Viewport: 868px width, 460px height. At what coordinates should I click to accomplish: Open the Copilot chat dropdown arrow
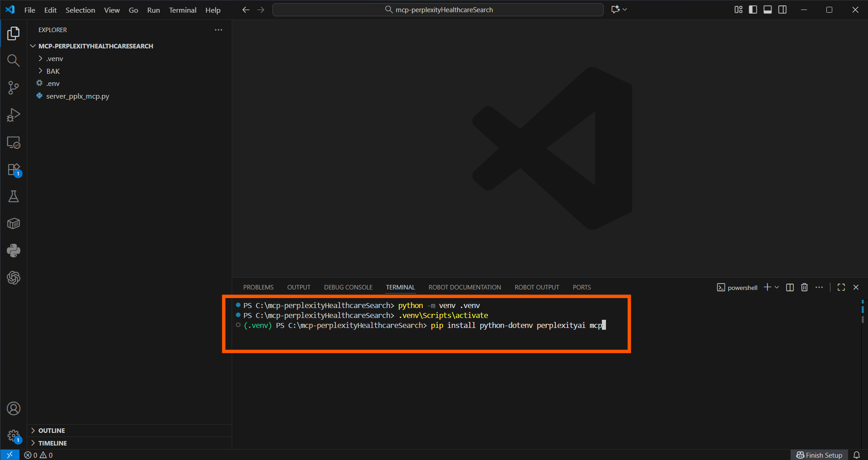pyautogui.click(x=625, y=9)
